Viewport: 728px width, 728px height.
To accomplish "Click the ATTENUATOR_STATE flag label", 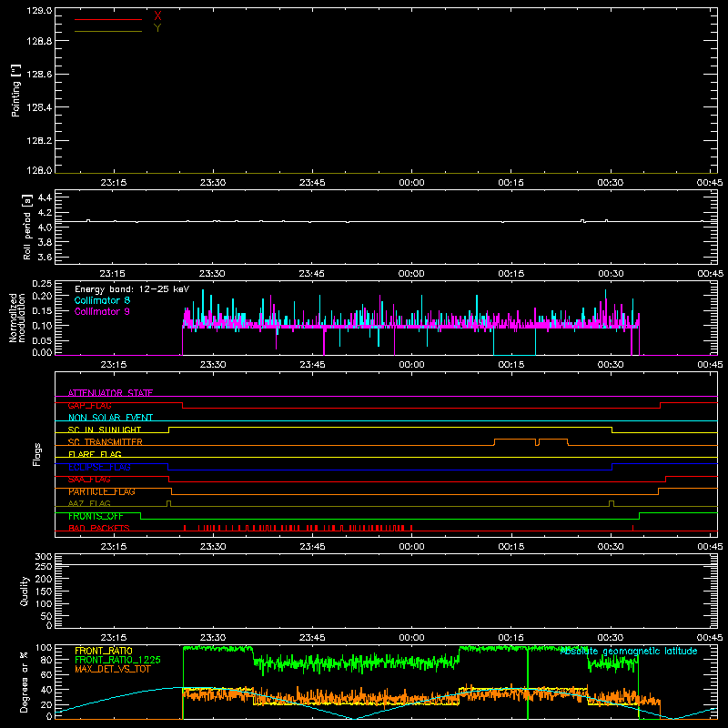I will pyautogui.click(x=110, y=393).
